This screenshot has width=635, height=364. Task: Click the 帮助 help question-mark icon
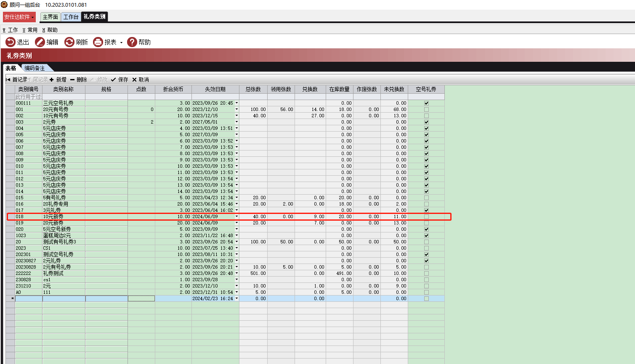(x=132, y=42)
